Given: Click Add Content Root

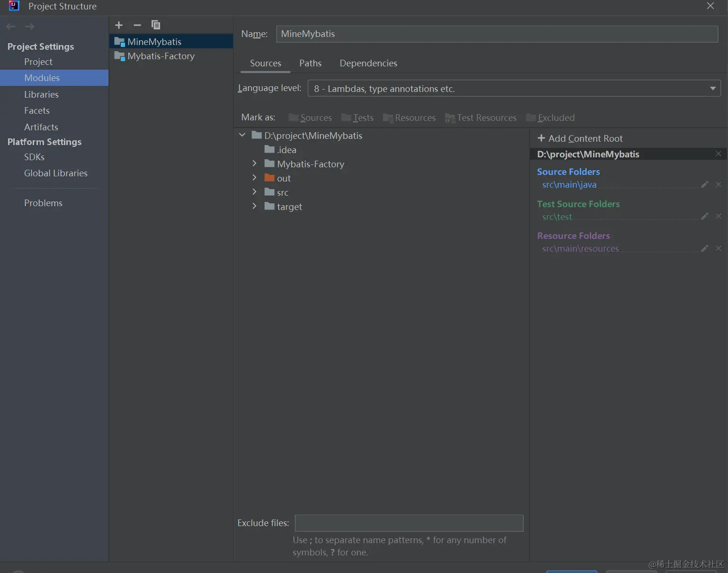Looking at the screenshot, I should (580, 138).
